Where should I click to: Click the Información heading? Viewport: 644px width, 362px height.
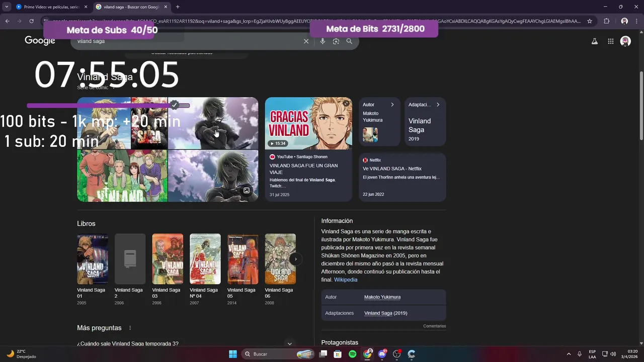[x=337, y=221]
